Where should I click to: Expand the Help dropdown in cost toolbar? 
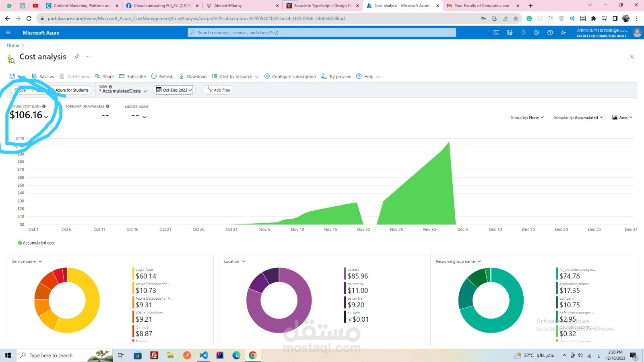368,76
